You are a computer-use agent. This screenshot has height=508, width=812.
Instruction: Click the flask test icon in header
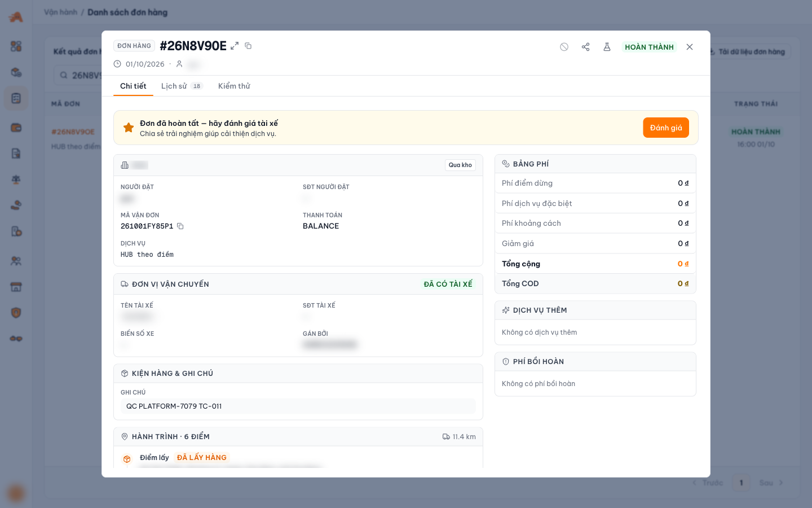[x=607, y=47]
